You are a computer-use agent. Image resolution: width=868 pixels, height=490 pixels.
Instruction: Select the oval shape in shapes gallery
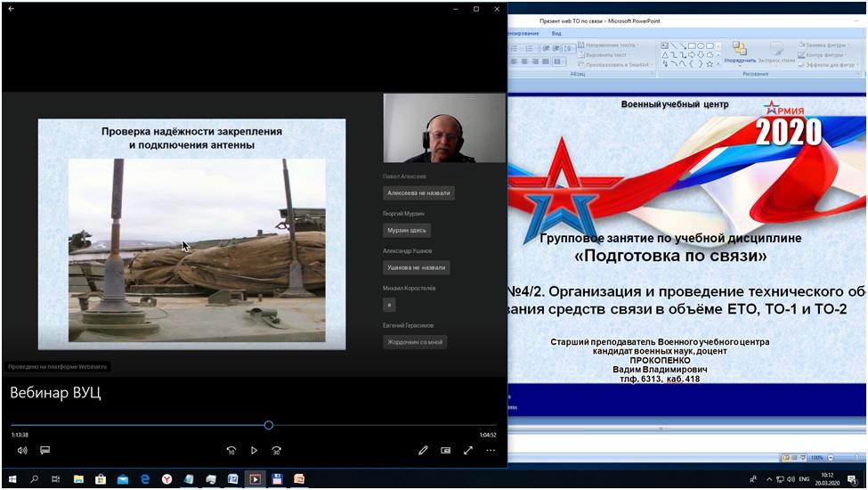(x=701, y=46)
